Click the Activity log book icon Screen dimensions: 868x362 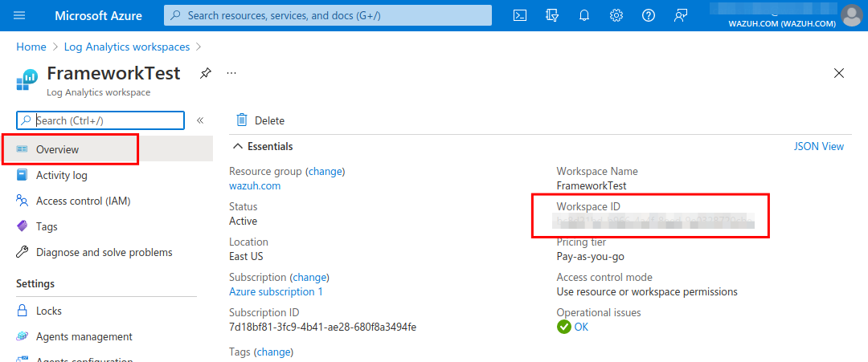pos(22,175)
